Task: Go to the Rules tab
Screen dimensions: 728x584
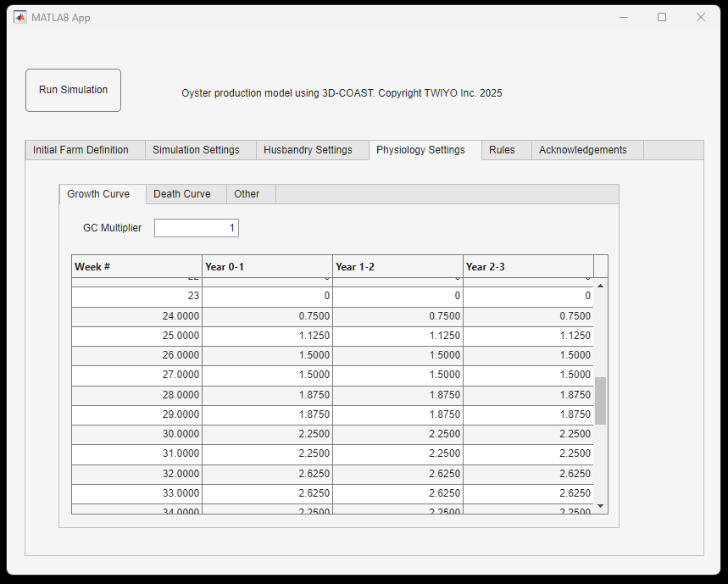Action: [x=502, y=150]
